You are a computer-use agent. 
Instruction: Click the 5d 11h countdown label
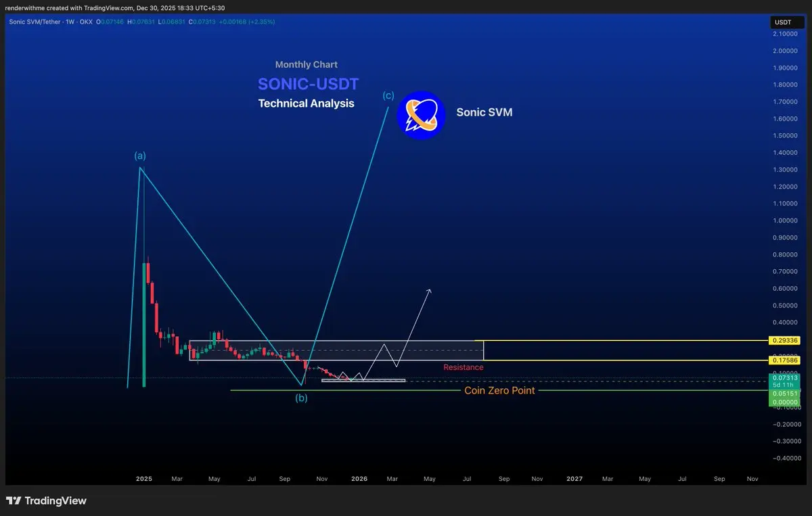coord(783,385)
